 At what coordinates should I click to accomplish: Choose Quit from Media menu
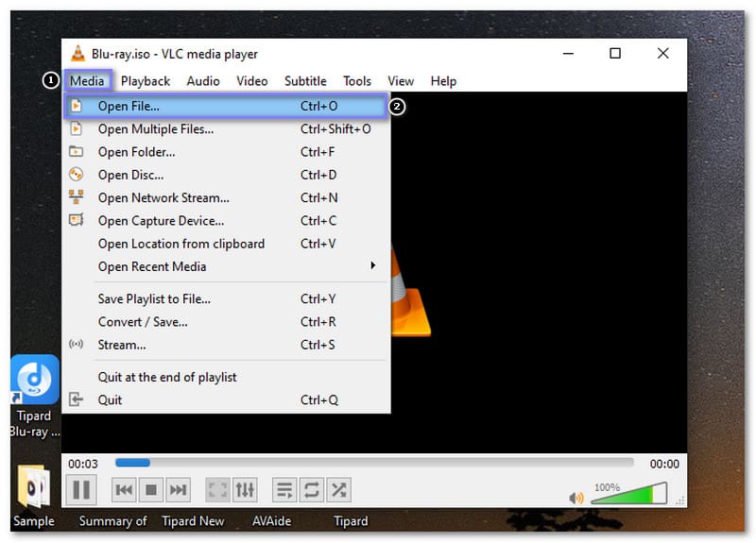226,399
